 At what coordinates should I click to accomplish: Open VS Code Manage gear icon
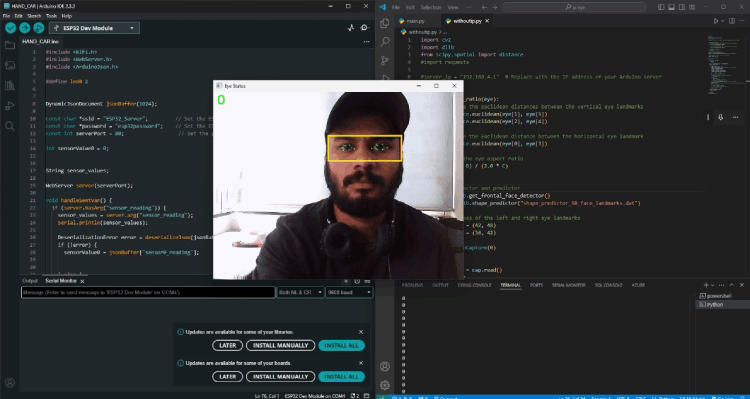tap(385, 385)
